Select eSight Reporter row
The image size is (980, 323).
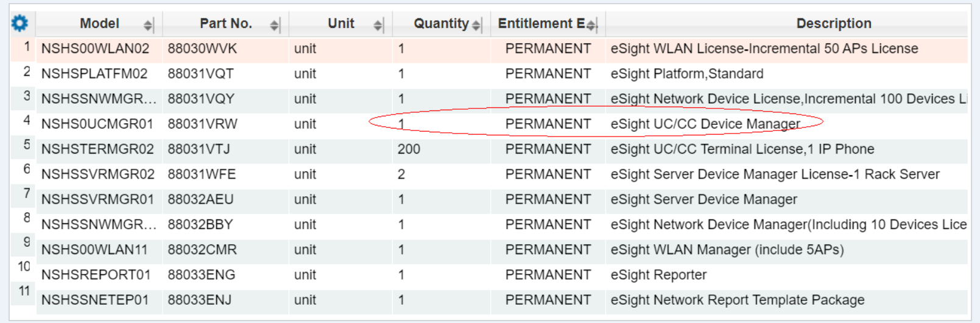[489, 275]
